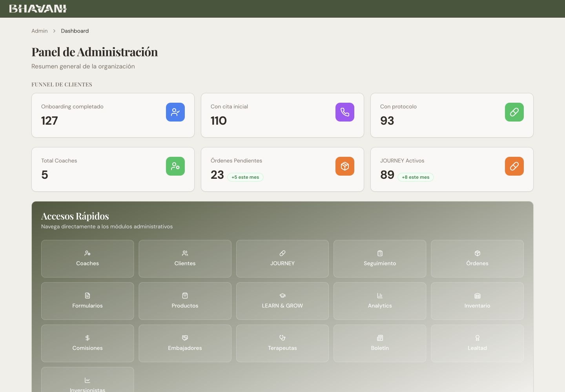Click the user-gear icon in the Coaches shortcut
565x392 pixels.
87,253
